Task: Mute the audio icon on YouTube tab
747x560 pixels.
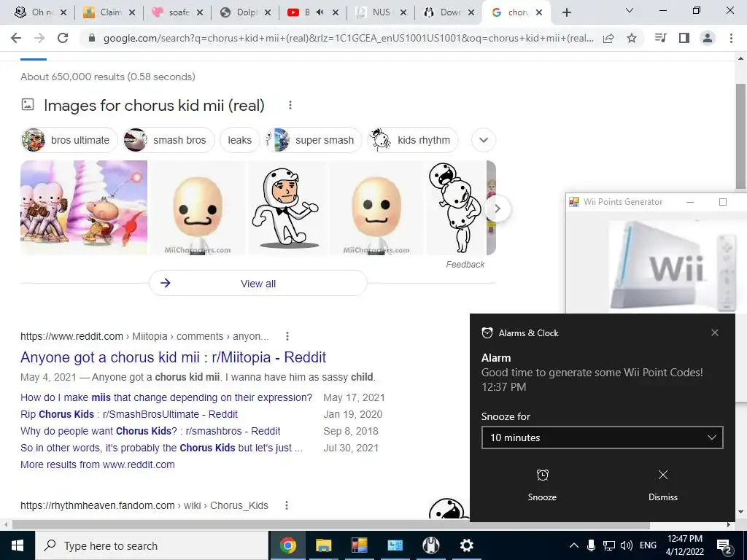Action: (320, 12)
